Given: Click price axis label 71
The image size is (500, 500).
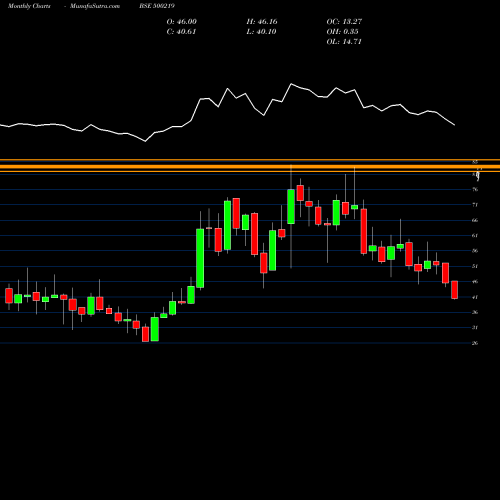Looking at the screenshot, I should coord(475,205).
